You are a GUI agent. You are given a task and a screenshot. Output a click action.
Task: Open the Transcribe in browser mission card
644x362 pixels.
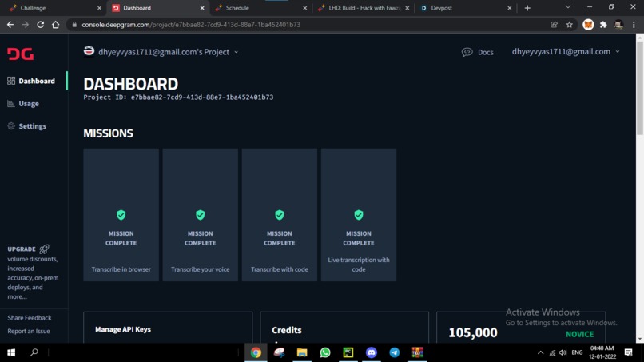click(121, 215)
